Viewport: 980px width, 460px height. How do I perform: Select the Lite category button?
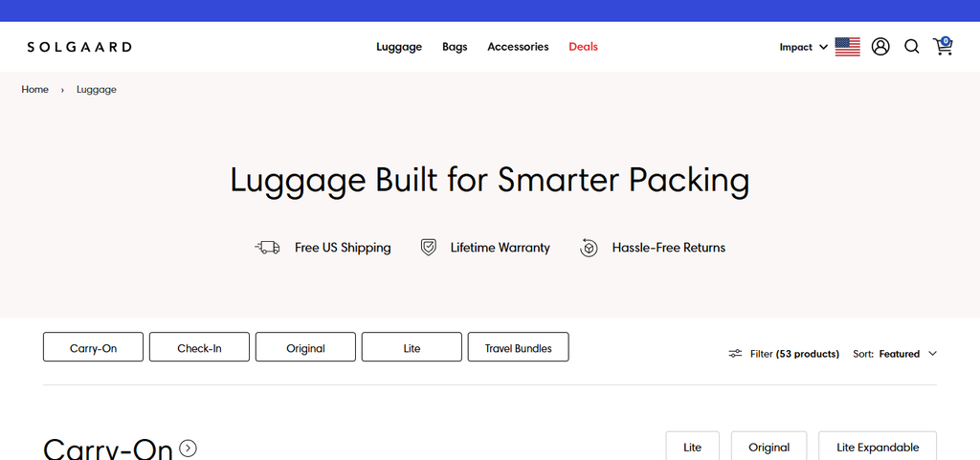coord(412,347)
